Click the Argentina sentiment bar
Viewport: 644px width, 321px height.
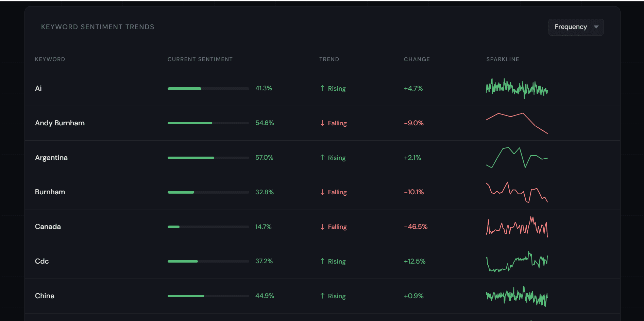[x=208, y=158]
